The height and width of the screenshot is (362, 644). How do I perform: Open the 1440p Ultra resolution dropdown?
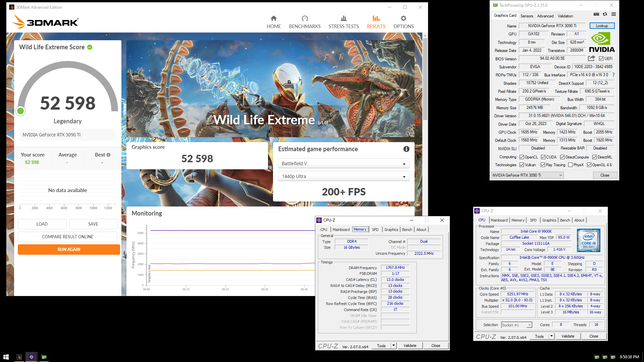tap(343, 176)
